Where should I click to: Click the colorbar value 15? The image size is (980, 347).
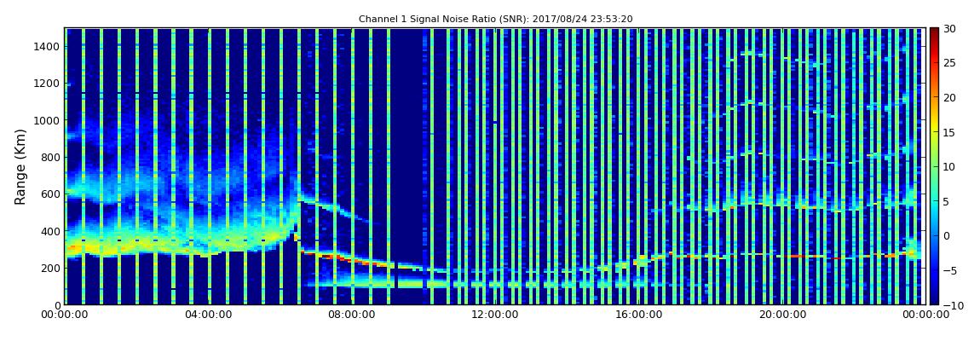[949, 132]
